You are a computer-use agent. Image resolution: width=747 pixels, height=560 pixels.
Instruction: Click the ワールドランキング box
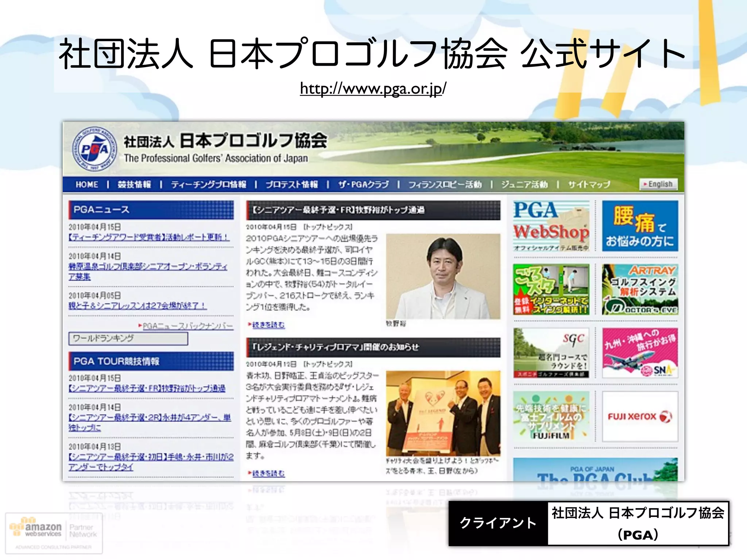128,338
